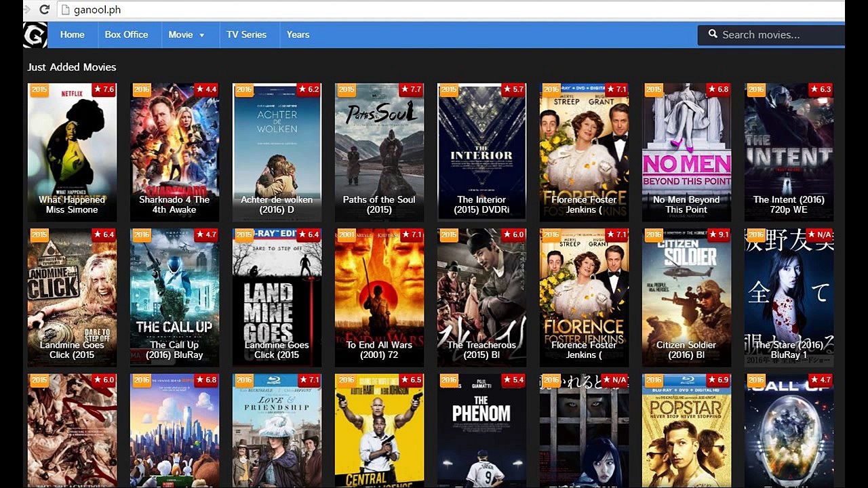Screen dimensions: 868x488
Task: Select the Secret Life of Pets poster
Action: point(174,430)
